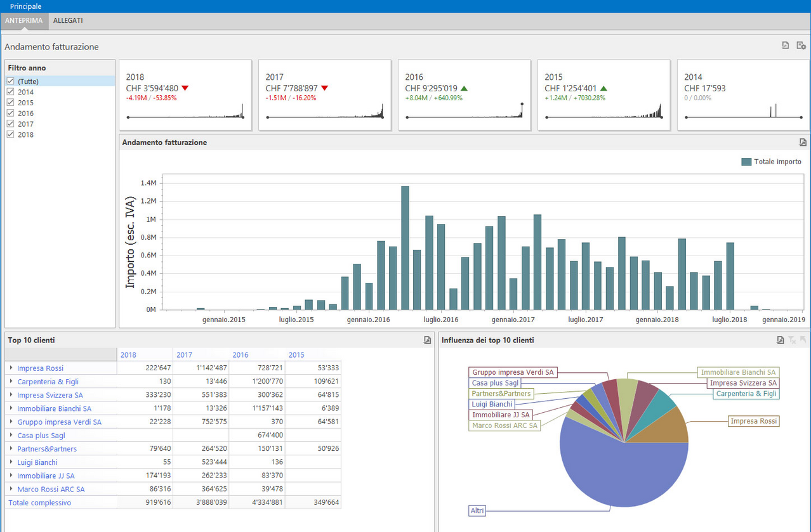Export the whole dashboard via header export icon

tap(786, 46)
